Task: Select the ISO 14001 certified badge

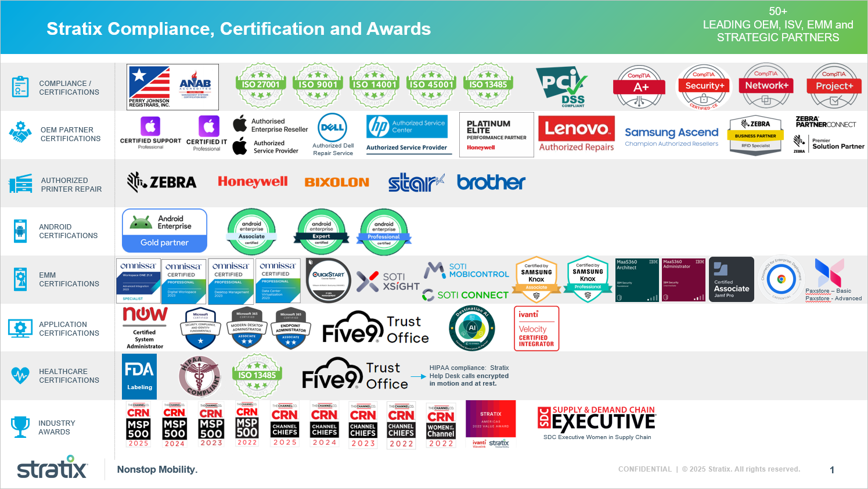Action: tap(374, 85)
